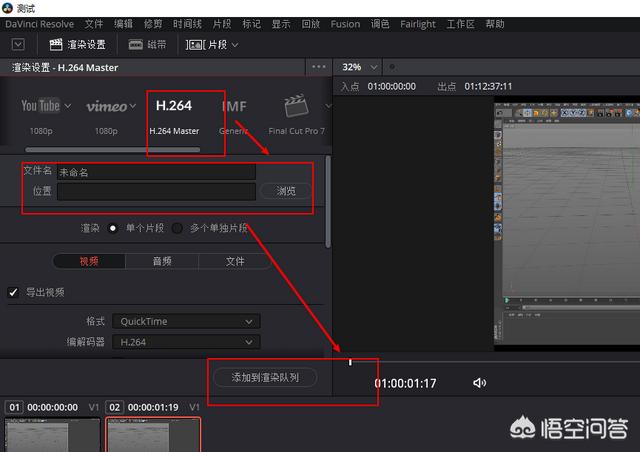Open the 帮助 menu
This screenshot has width=640, height=452.
click(x=495, y=24)
